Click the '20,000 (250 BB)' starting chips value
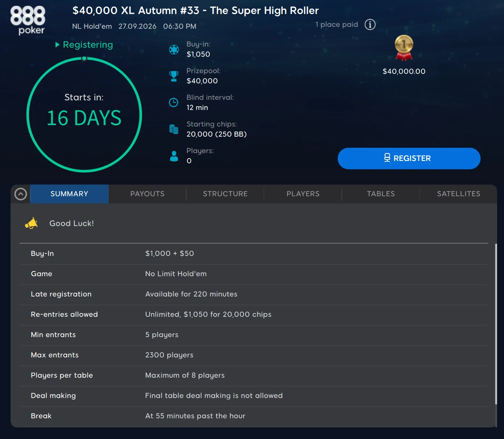 [217, 134]
